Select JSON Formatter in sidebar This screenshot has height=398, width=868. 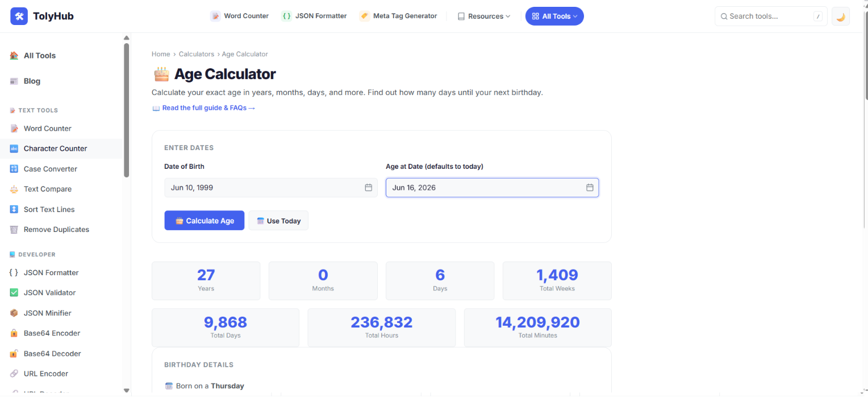pos(61,272)
